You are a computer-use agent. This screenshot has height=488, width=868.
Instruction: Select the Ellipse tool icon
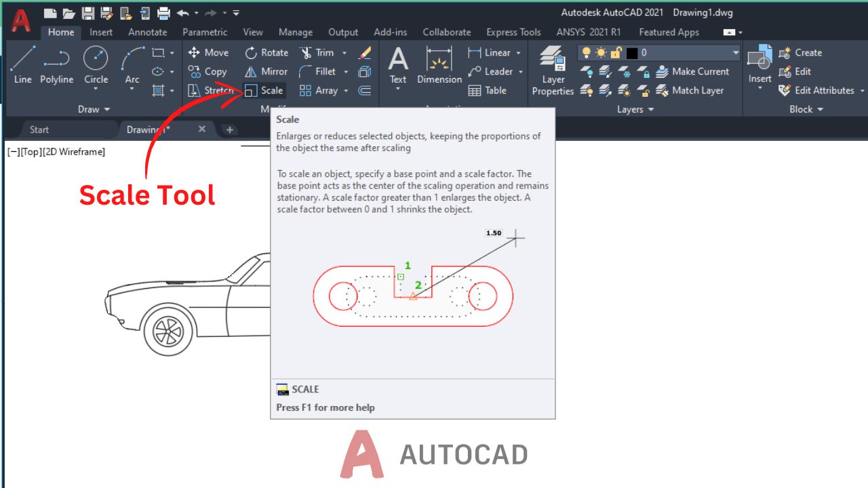pos(158,71)
